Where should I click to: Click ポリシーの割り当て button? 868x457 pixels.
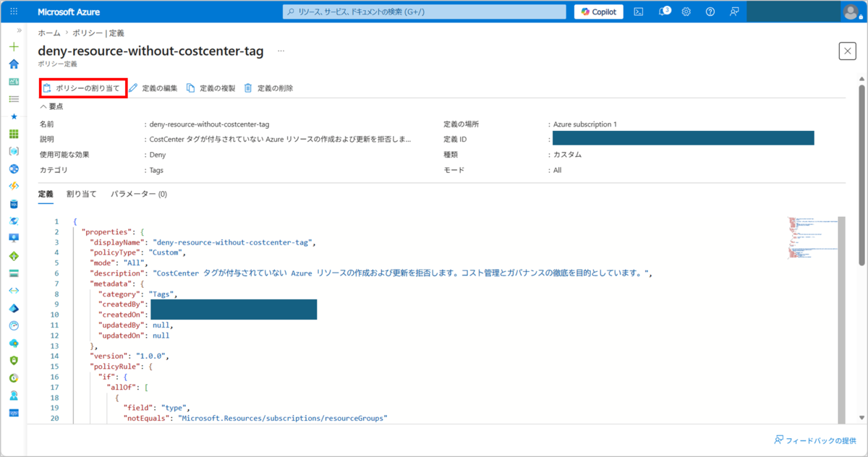click(82, 88)
